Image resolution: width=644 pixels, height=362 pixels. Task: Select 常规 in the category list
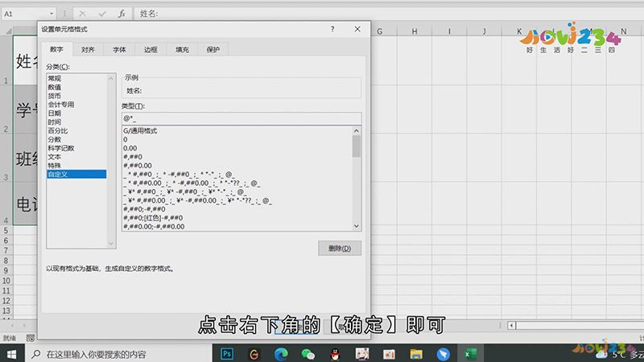(76, 78)
